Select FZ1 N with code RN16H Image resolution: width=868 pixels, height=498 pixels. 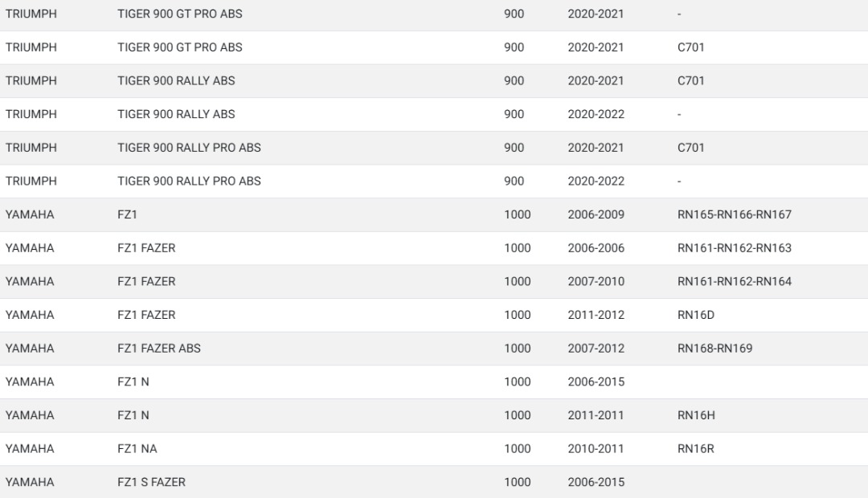pos(434,415)
